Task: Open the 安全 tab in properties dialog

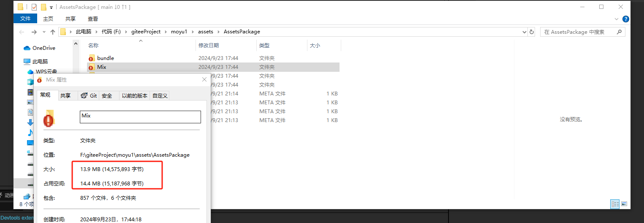Action: pyautogui.click(x=107, y=96)
